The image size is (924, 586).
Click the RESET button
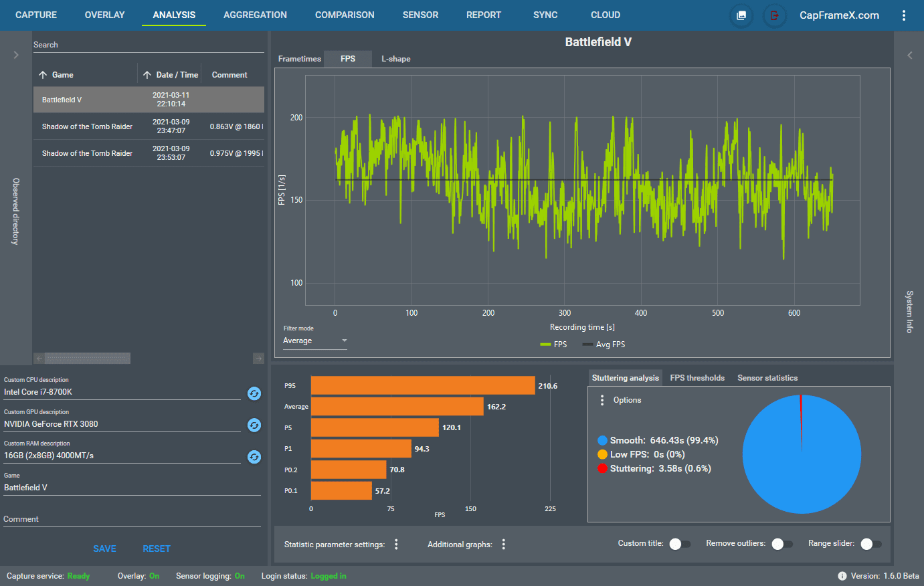(x=157, y=549)
